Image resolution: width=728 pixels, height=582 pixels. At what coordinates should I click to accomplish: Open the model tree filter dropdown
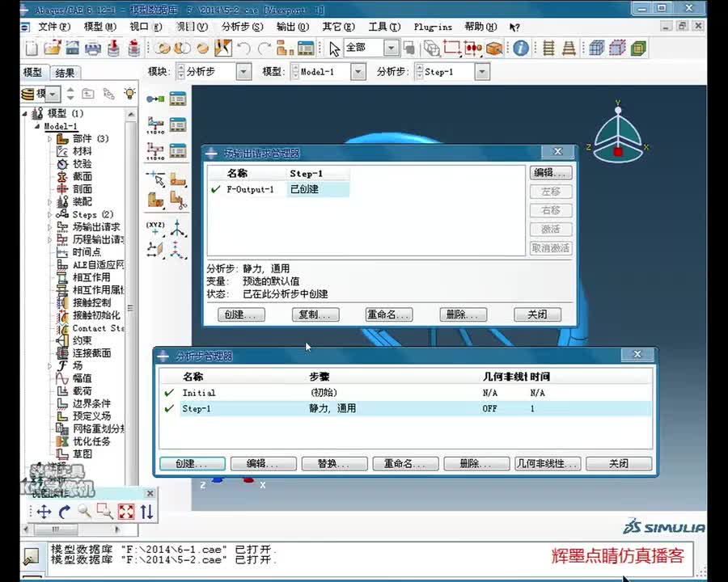[x=53, y=95]
